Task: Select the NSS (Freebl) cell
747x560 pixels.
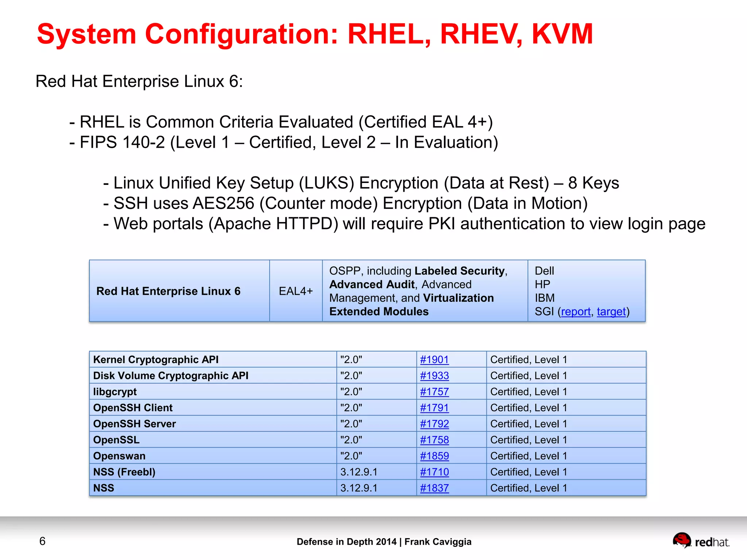Action: point(213,472)
